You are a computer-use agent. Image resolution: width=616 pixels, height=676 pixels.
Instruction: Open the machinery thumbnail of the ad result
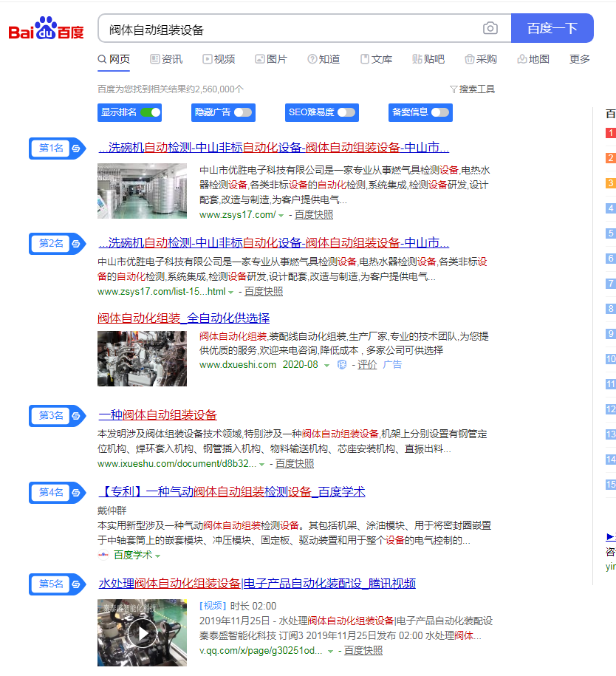click(143, 359)
